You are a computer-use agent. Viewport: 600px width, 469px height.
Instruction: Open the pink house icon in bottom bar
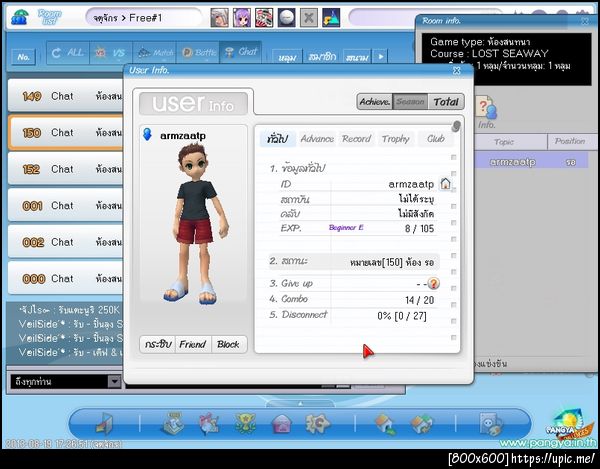click(x=282, y=424)
